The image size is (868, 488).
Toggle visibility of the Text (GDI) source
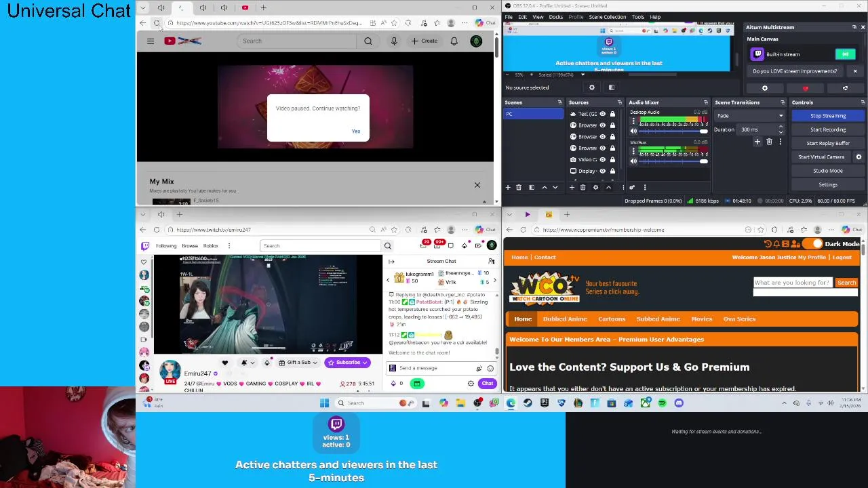[x=602, y=114]
